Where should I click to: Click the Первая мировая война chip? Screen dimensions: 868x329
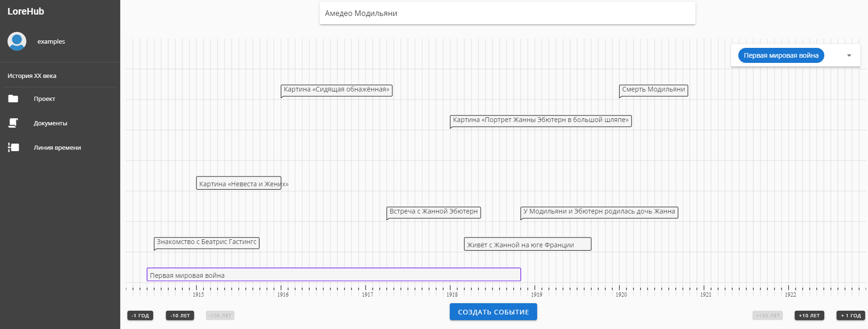click(781, 55)
